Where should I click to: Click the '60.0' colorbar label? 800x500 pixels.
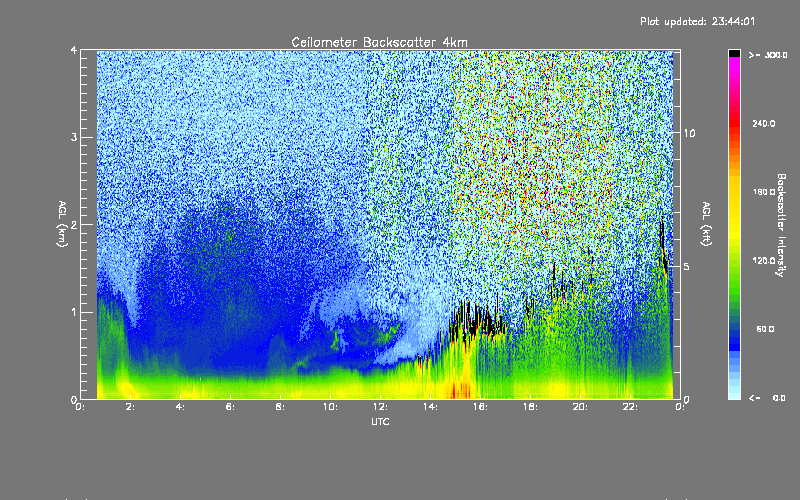click(765, 329)
